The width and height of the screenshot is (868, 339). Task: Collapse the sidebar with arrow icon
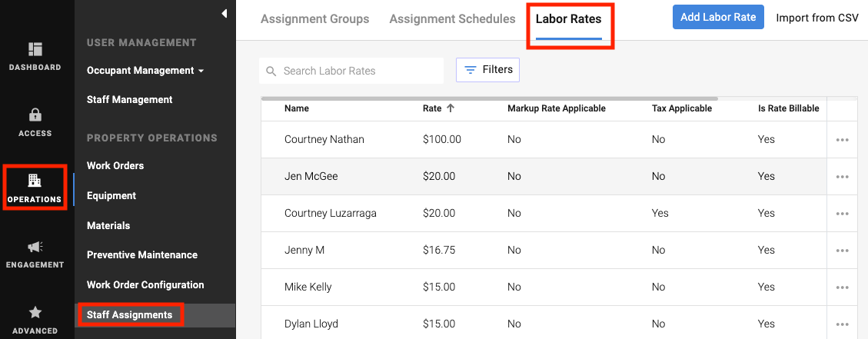[x=224, y=13]
